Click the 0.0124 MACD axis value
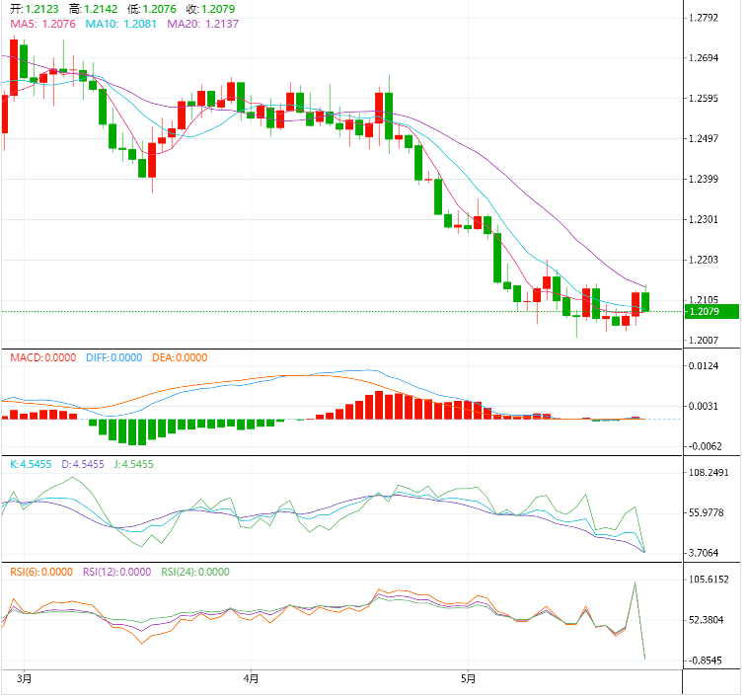748x700 pixels. pyautogui.click(x=704, y=366)
